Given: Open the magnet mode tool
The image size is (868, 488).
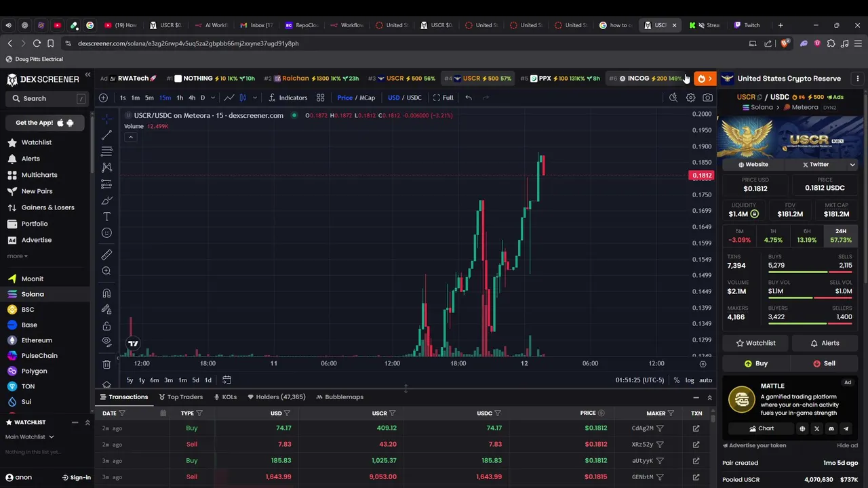Looking at the screenshot, I should click(106, 293).
